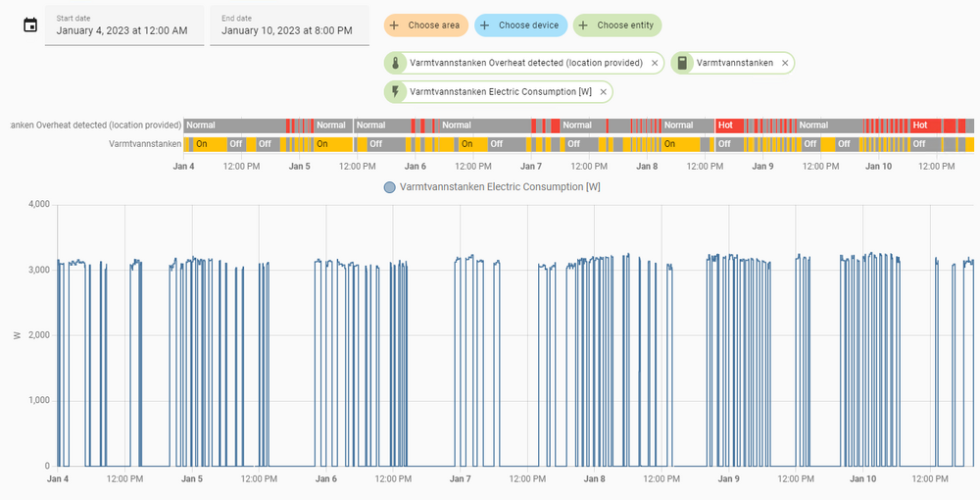Click thermometer icon on Overheat detected chip
This screenshot has height=500, width=980.
pyautogui.click(x=396, y=63)
